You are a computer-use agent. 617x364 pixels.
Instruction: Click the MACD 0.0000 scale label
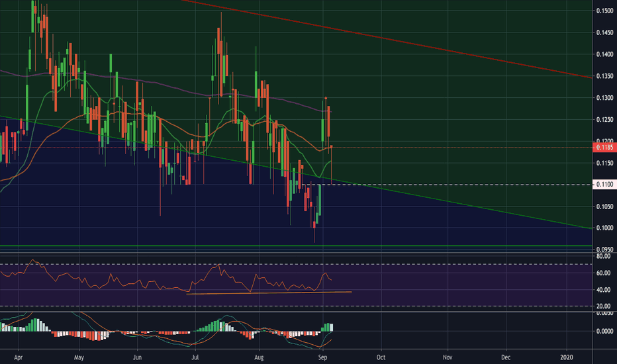tap(605, 332)
